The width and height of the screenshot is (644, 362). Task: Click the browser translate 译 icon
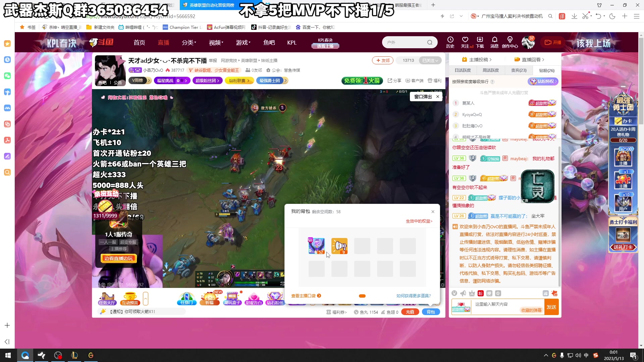562,16
